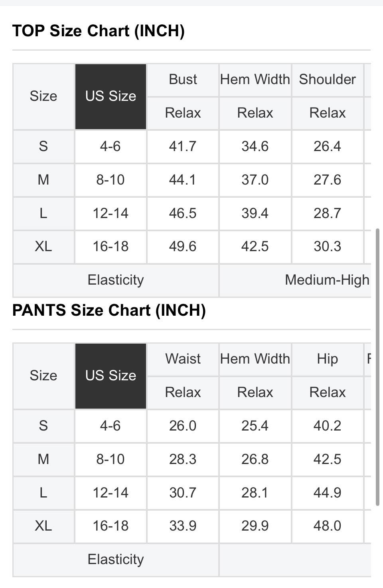
Task: Click the PANTS waist value 26.0
Action: (183, 426)
